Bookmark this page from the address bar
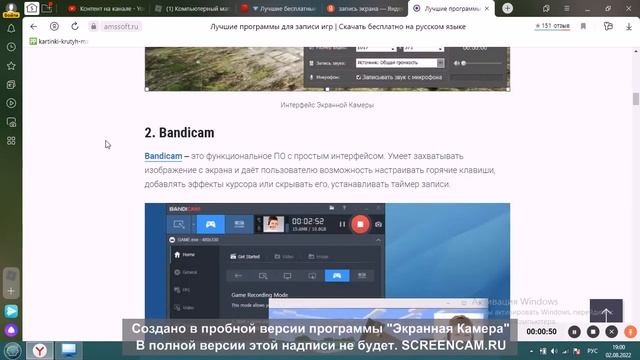 (583, 27)
